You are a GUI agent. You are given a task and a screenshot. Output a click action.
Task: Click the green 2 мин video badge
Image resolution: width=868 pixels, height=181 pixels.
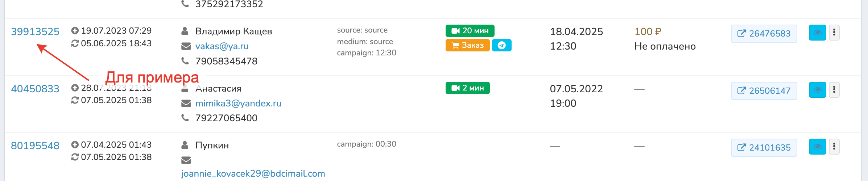467,88
